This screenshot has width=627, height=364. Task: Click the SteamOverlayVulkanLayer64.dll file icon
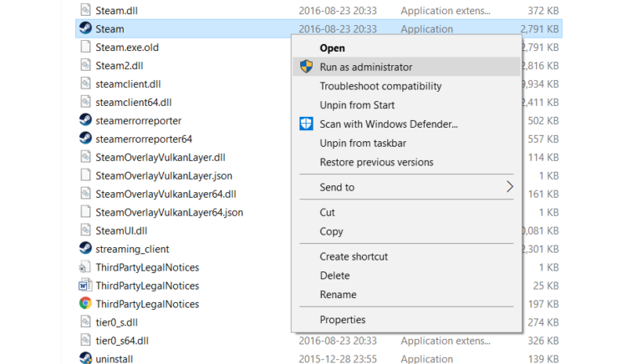[85, 194]
